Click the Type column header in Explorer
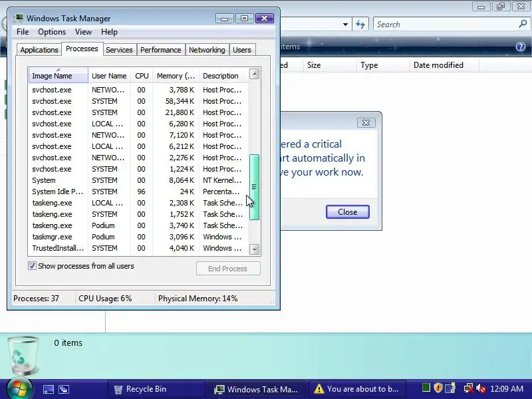This screenshot has width=532, height=399. coord(383,65)
